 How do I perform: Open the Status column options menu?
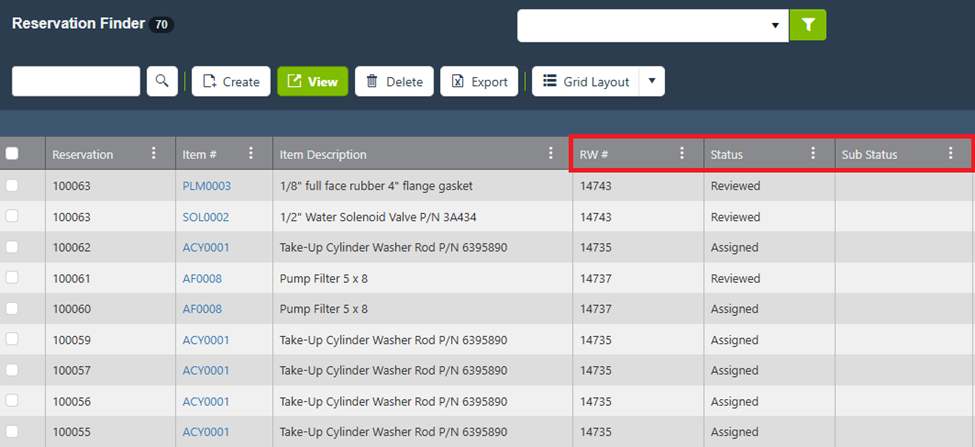click(813, 154)
